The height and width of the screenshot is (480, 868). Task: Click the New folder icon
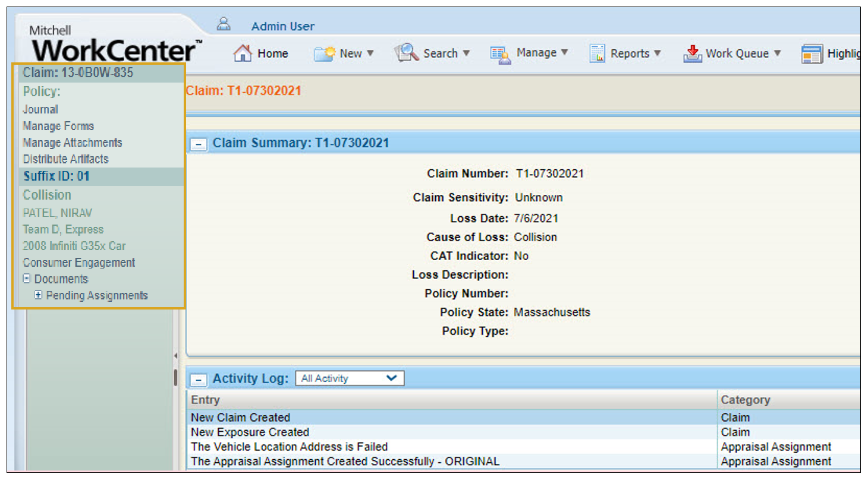pos(325,53)
